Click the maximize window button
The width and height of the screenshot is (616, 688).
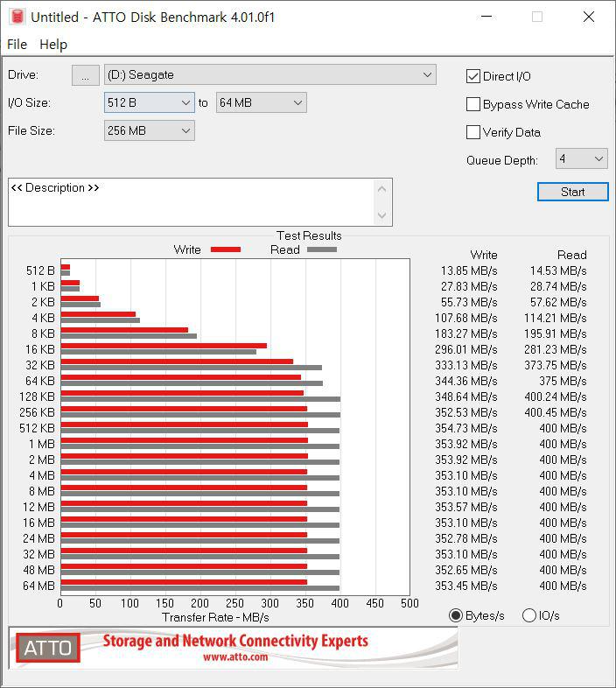click(x=537, y=17)
